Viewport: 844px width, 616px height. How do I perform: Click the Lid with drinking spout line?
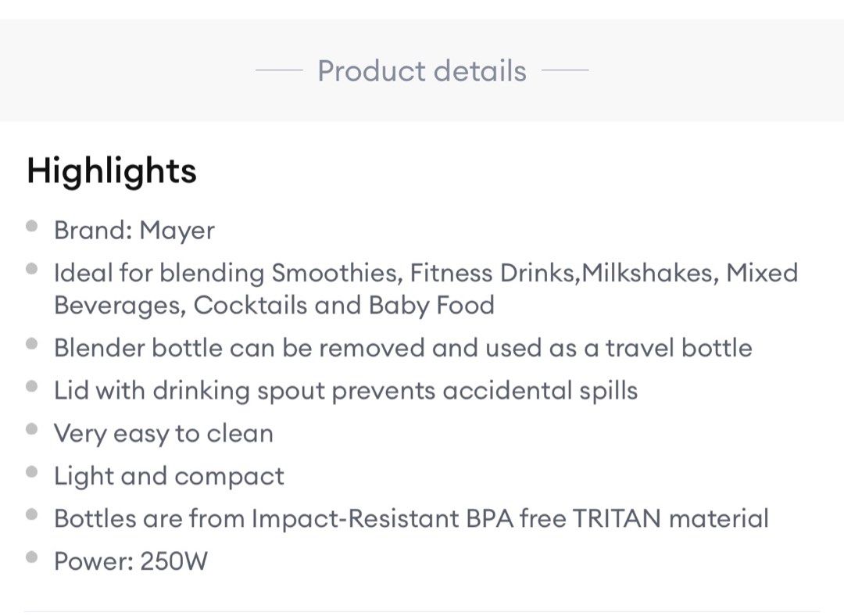(345, 391)
